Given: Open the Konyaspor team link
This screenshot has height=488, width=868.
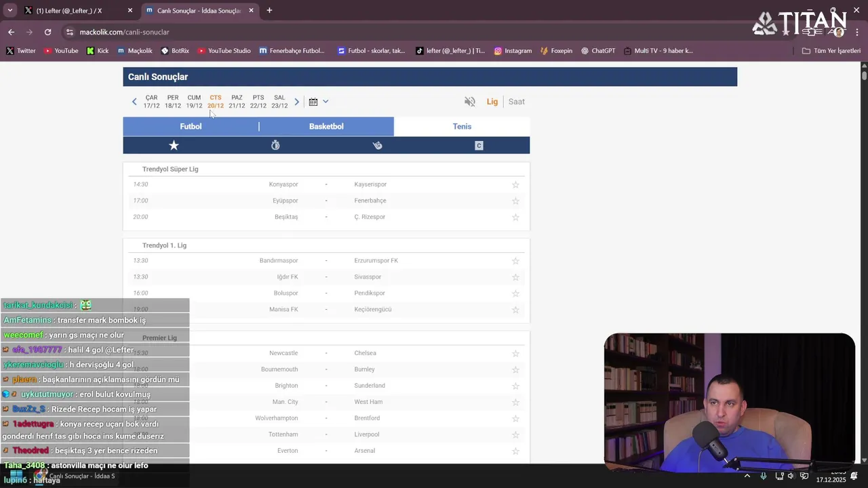Looking at the screenshot, I should point(283,184).
